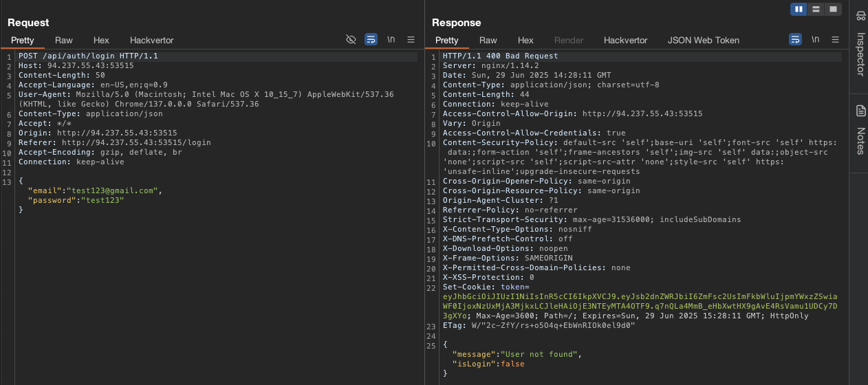Switch to side-by-side split layout
Image resolution: width=868 pixels, height=385 pixels.
pos(799,9)
